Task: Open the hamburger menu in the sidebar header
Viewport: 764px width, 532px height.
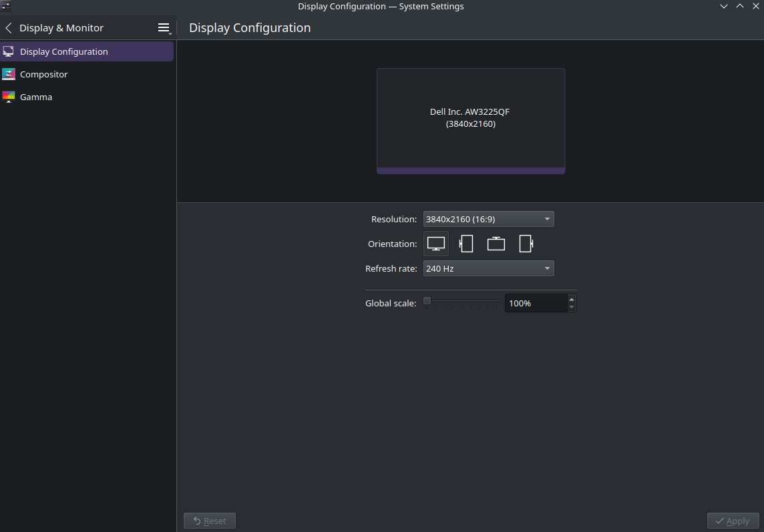Action: pos(164,28)
